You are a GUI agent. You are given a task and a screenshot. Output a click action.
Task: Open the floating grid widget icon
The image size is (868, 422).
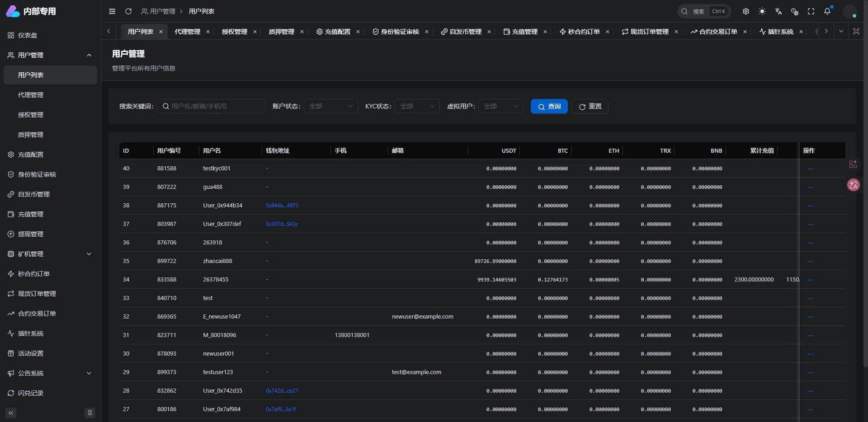(x=853, y=164)
